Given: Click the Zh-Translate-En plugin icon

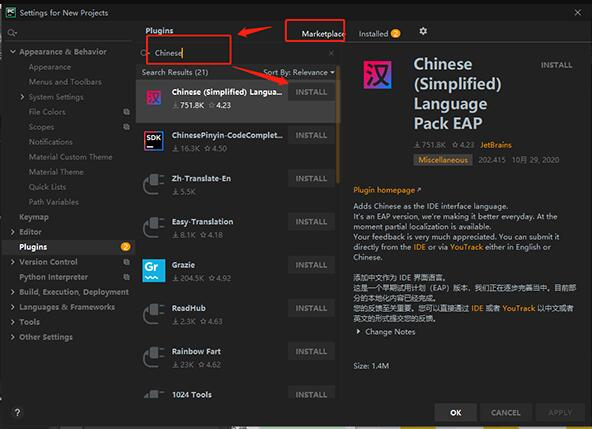Looking at the screenshot, I should [154, 184].
